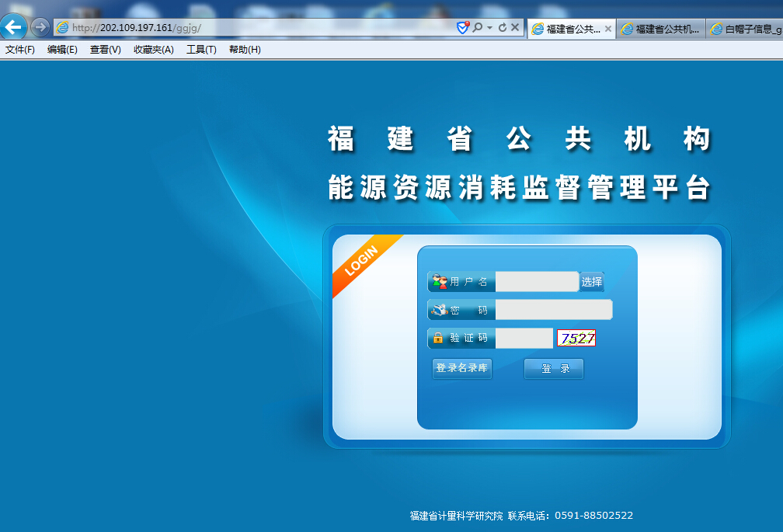Click the security shield icon in address bar
The width and height of the screenshot is (783, 532).
click(463, 27)
